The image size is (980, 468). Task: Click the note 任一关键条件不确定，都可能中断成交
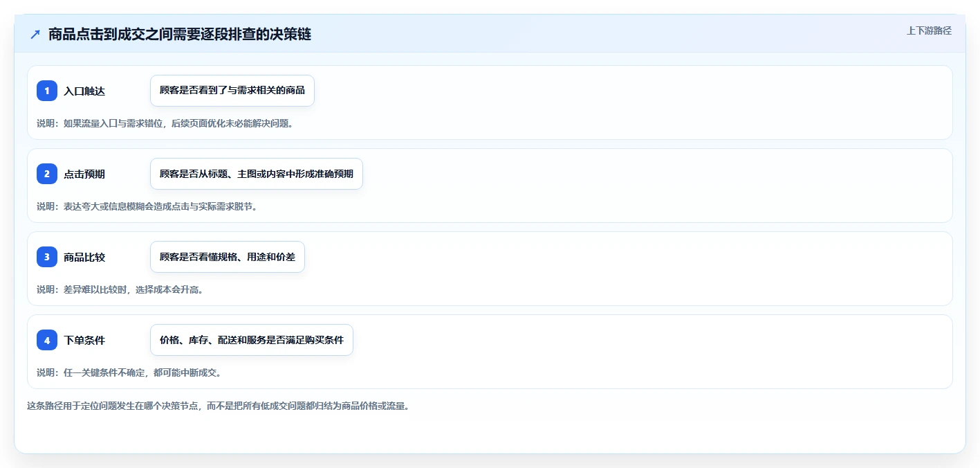tap(129, 372)
